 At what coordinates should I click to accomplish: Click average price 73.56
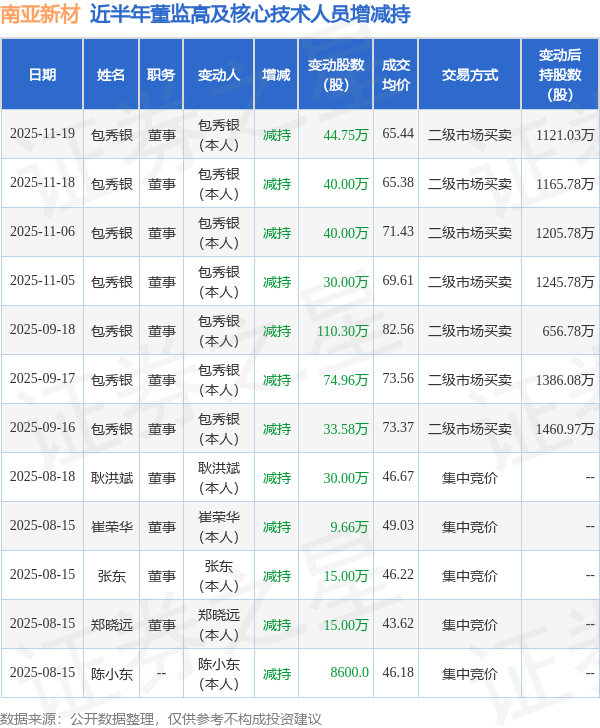click(x=398, y=378)
